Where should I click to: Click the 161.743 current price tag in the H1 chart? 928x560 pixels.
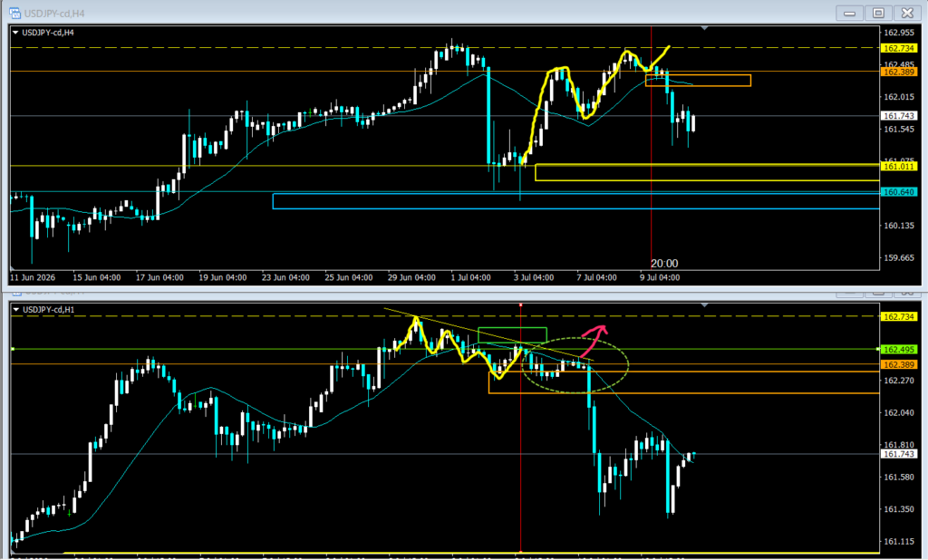pos(898,454)
